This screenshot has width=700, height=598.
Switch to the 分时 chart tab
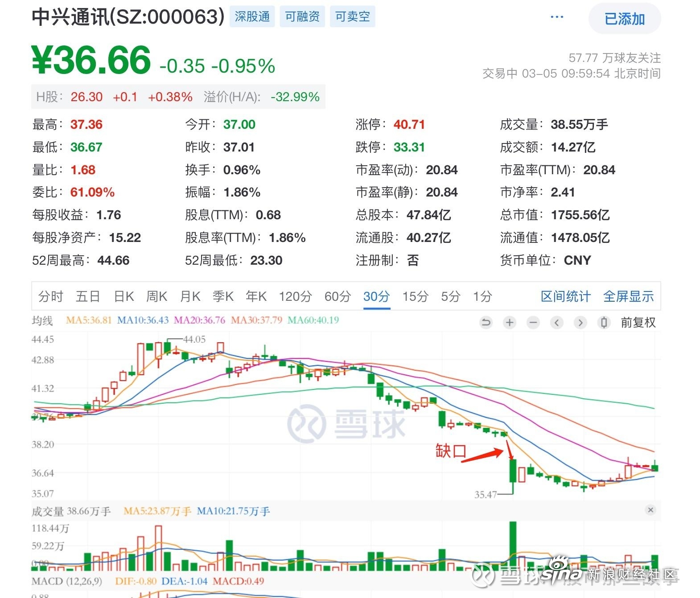(51, 296)
